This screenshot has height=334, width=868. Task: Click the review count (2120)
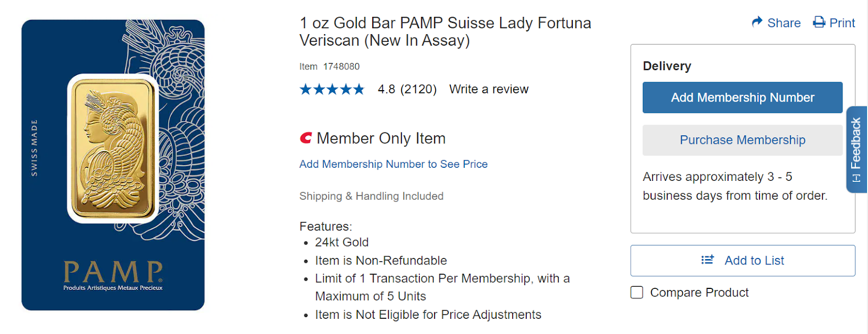(x=418, y=89)
